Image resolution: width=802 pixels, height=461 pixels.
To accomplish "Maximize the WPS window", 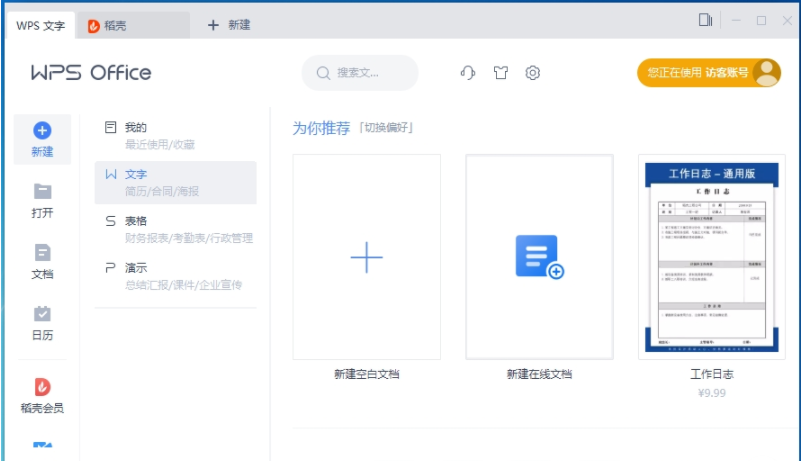I will 762,20.
